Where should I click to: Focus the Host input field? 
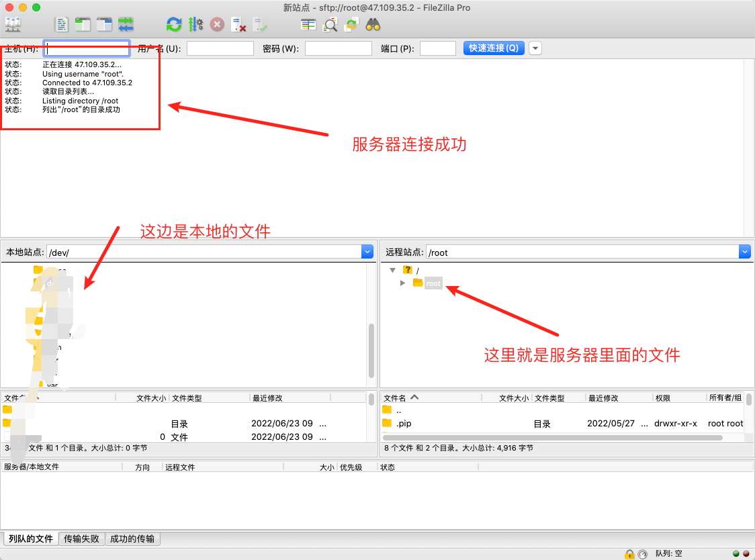87,48
